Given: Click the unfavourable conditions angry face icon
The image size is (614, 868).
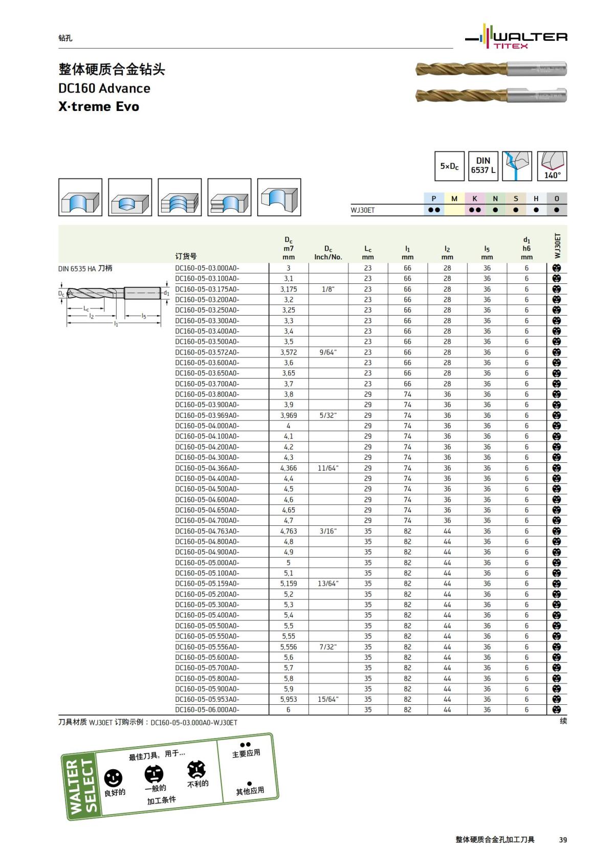Looking at the screenshot, I should click(196, 769).
